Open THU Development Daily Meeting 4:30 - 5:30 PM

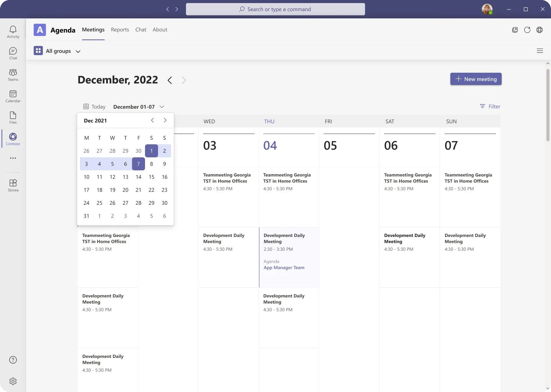click(x=289, y=318)
